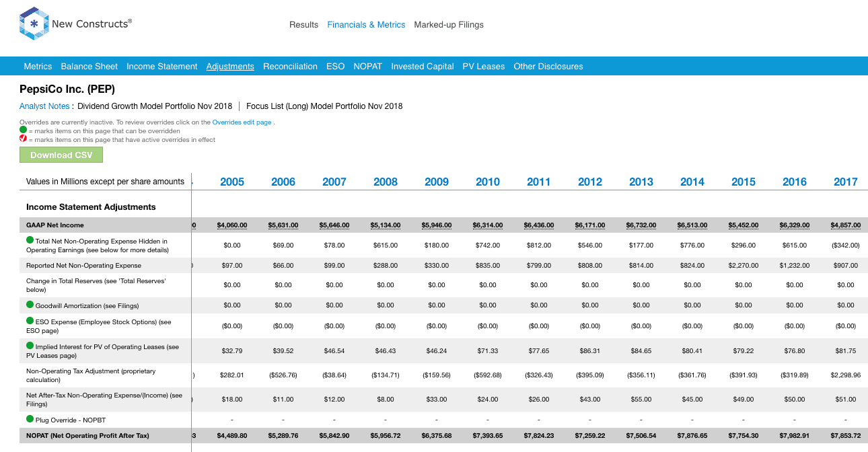
Task: Click the 2010 column header
Action: click(488, 182)
